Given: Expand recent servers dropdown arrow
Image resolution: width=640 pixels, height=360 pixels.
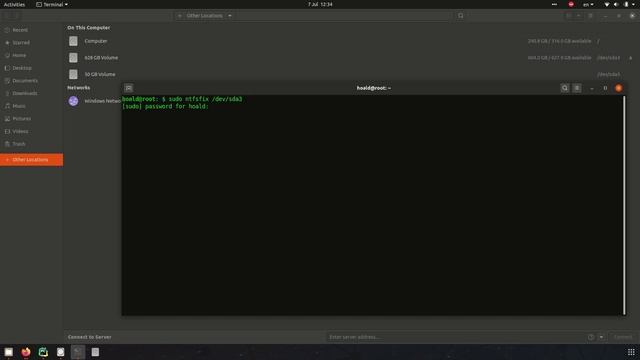Looking at the screenshot, I should (x=601, y=337).
